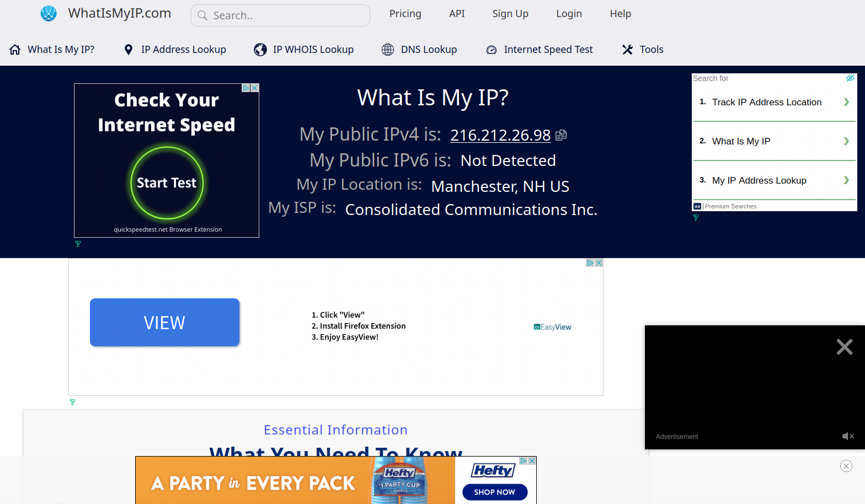Copy the IPv4 address using the copy icon

click(561, 135)
